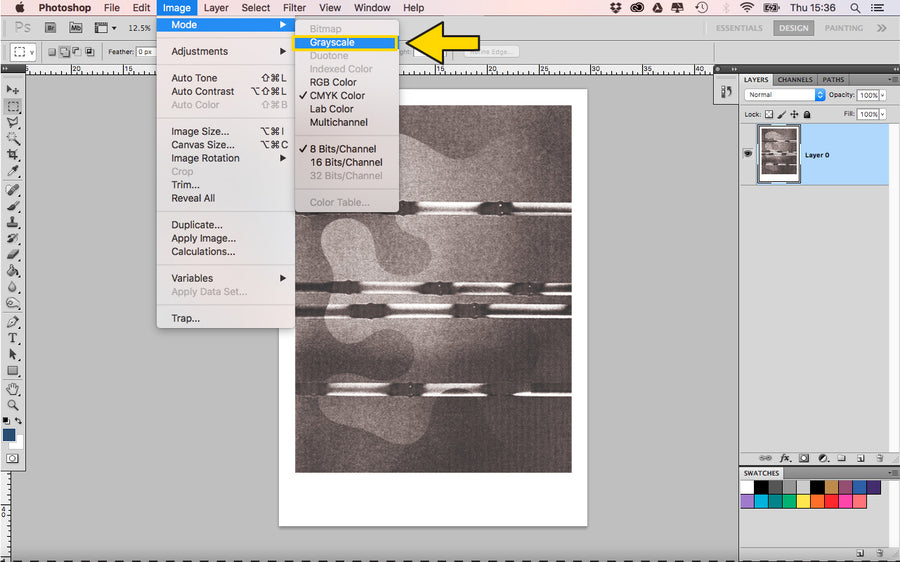Switch to the Design workspace
Viewport: 900px width, 562px height.
pos(794,28)
